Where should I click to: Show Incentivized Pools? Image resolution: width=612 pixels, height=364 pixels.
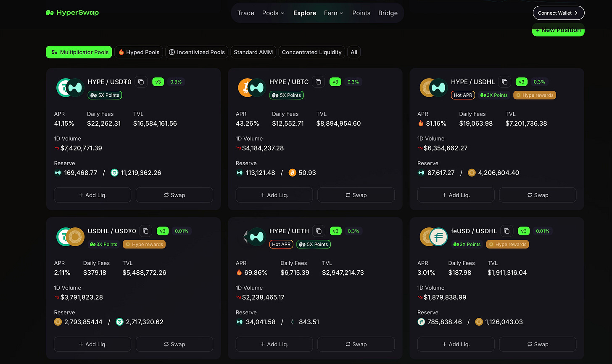tap(197, 52)
